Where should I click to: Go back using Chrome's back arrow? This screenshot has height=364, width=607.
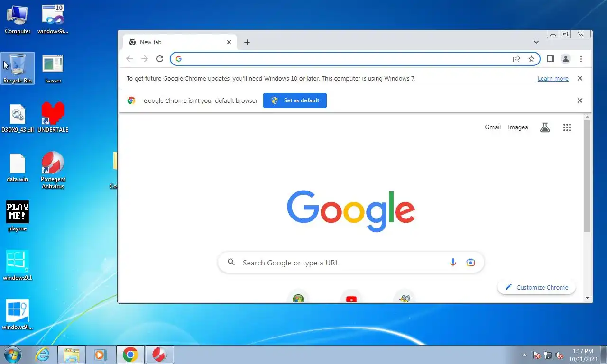(129, 59)
